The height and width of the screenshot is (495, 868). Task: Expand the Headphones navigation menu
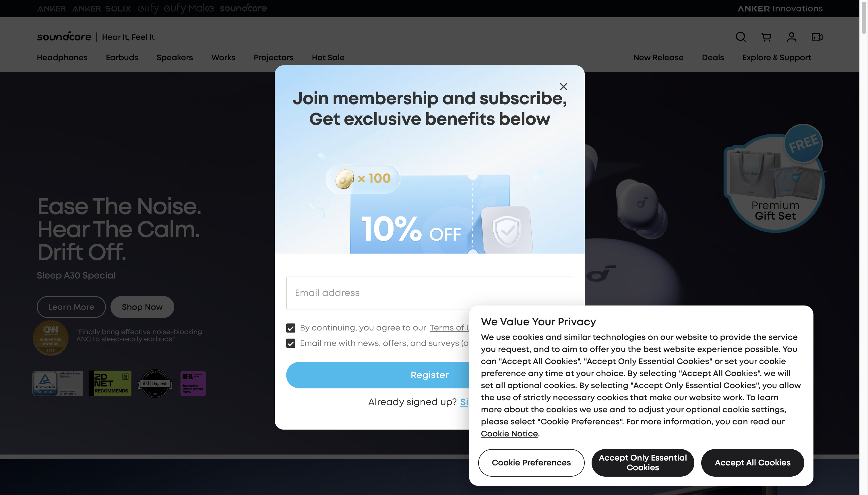tap(62, 57)
